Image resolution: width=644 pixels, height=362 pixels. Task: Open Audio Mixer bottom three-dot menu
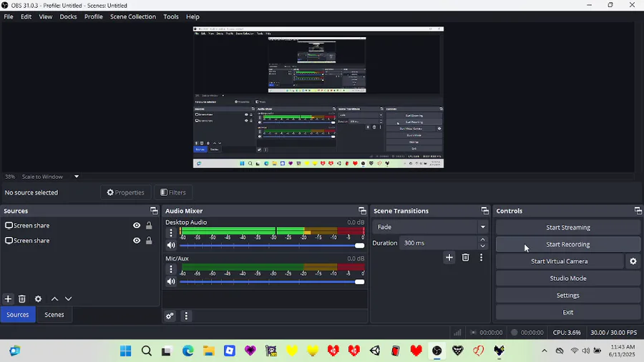186,315
